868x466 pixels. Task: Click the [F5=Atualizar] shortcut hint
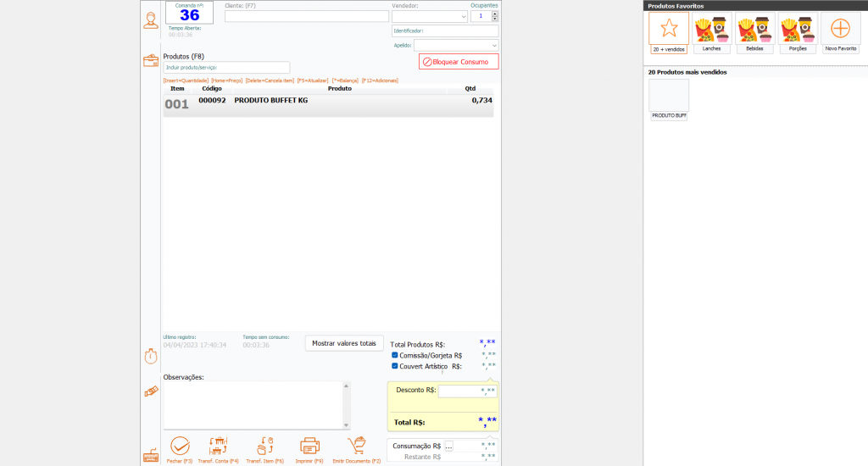pos(313,80)
